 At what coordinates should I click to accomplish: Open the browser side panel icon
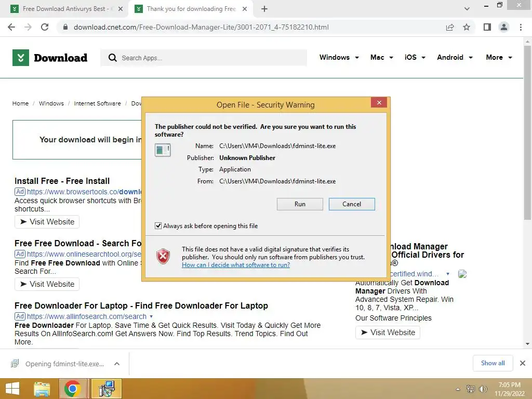coord(487,27)
